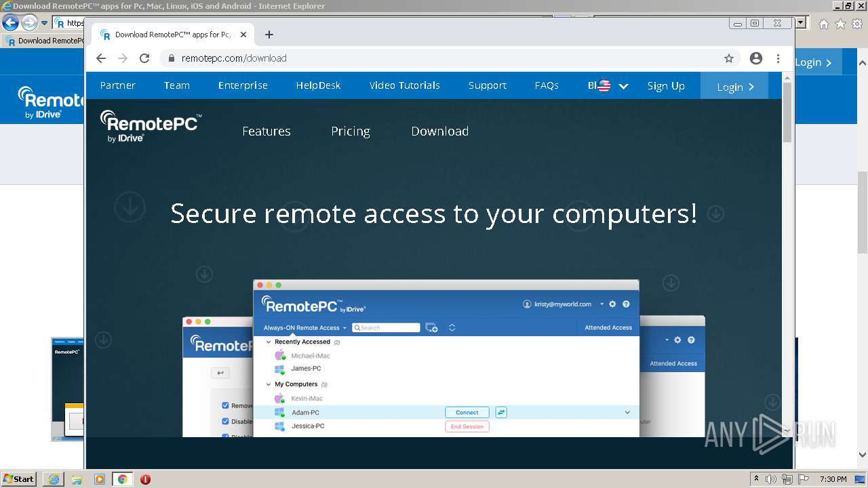Reload the remotepc.com page in Chrome
This screenshot has height=488, width=868.
click(x=144, y=58)
